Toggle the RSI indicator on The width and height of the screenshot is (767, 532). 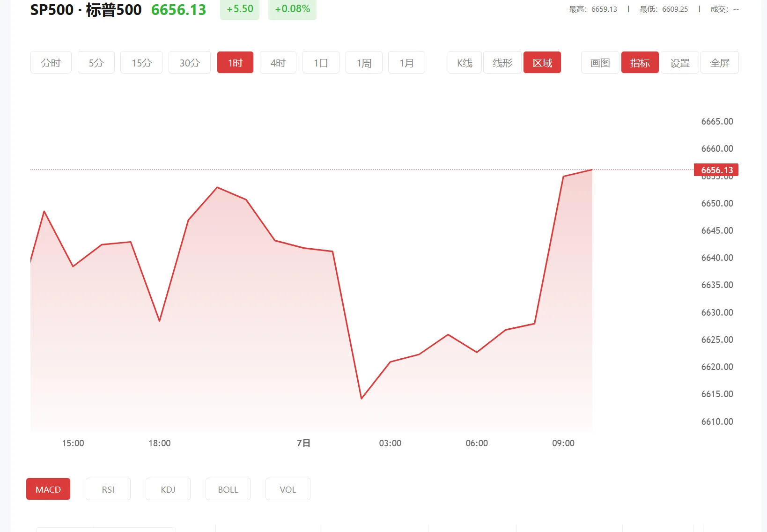108,489
